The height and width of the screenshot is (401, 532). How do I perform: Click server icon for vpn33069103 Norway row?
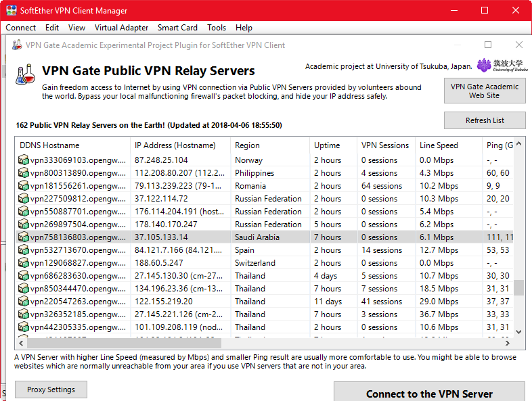pyautogui.click(x=24, y=160)
